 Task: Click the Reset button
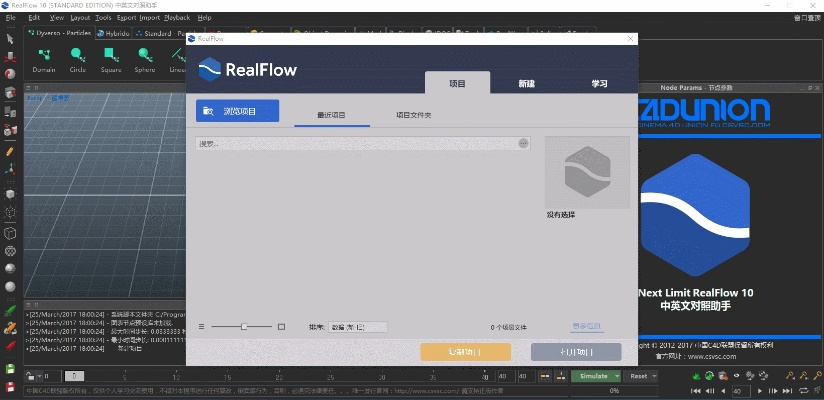click(x=638, y=376)
